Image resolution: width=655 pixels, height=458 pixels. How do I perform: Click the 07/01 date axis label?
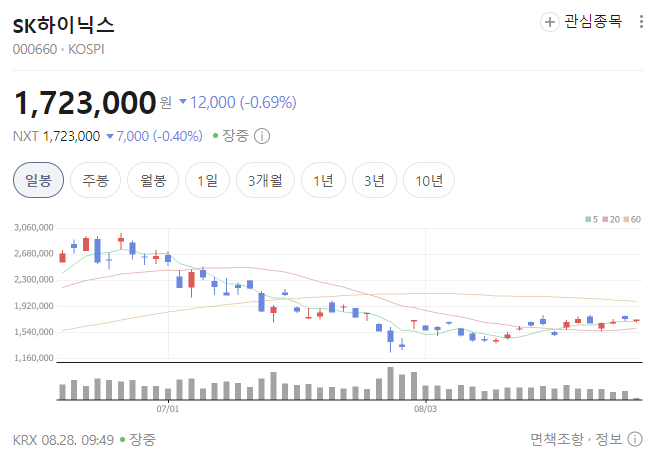point(168,409)
